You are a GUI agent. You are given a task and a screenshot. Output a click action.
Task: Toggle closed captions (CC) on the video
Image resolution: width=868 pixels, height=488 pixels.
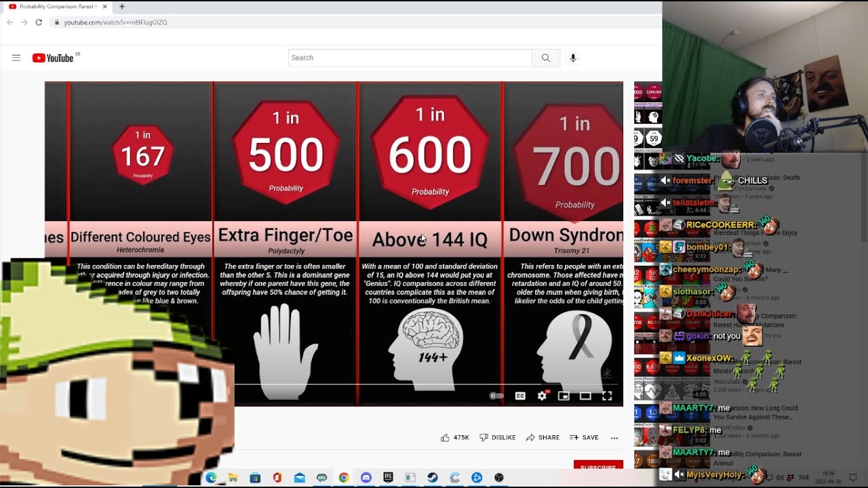point(520,396)
